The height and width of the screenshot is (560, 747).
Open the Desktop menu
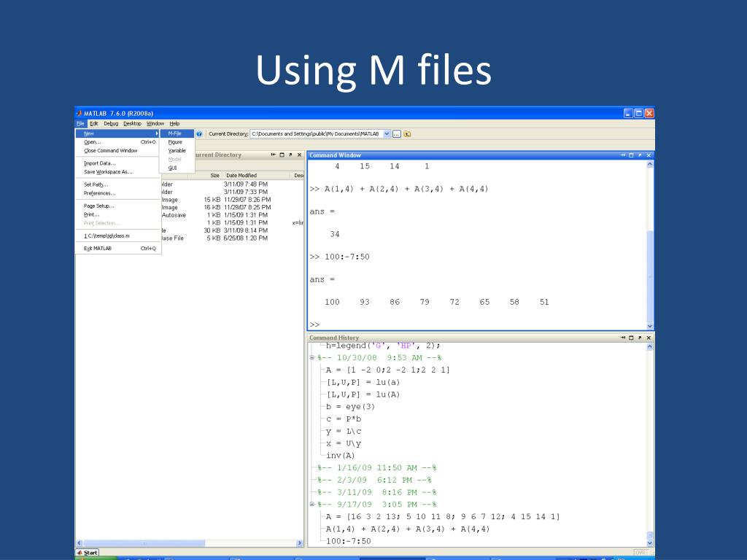point(132,124)
